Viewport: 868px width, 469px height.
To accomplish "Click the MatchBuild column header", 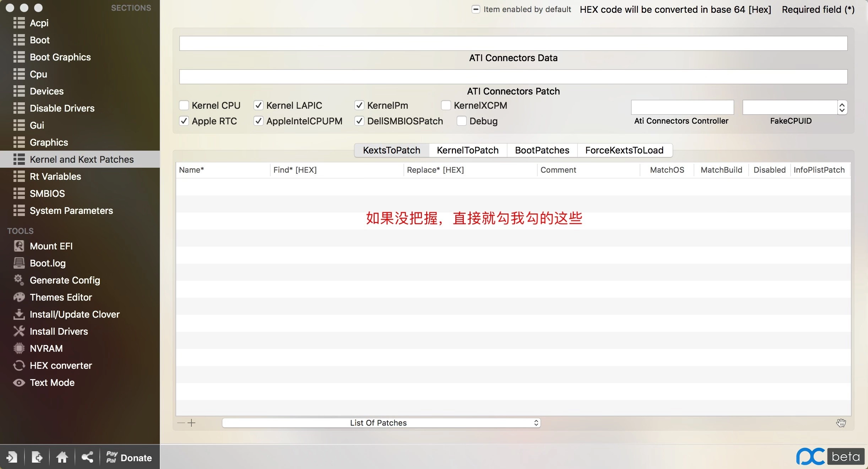I will (721, 170).
